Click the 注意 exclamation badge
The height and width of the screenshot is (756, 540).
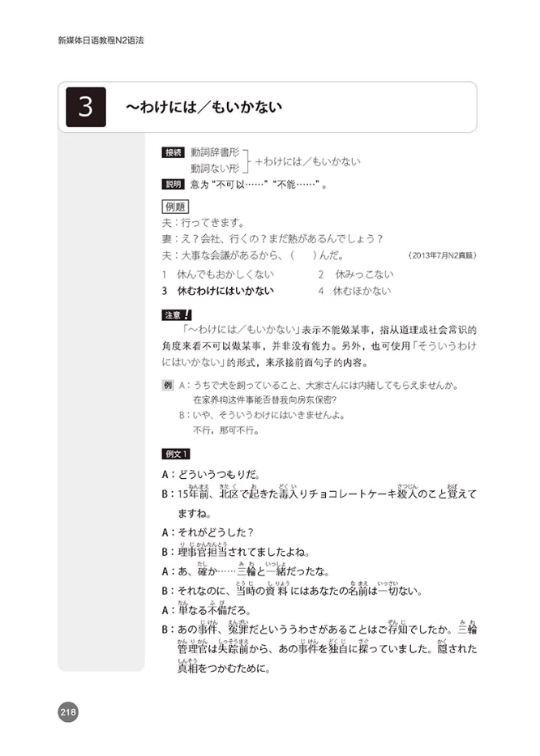pos(177,315)
